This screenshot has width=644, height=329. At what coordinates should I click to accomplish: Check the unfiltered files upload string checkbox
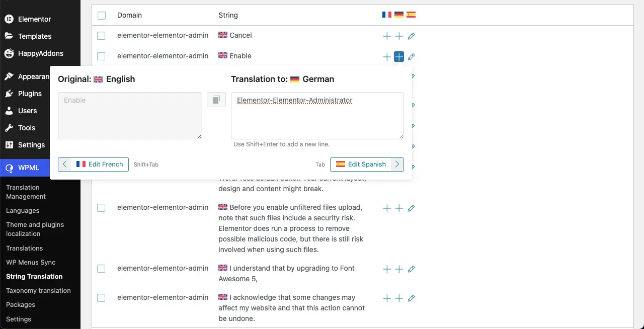click(x=101, y=208)
